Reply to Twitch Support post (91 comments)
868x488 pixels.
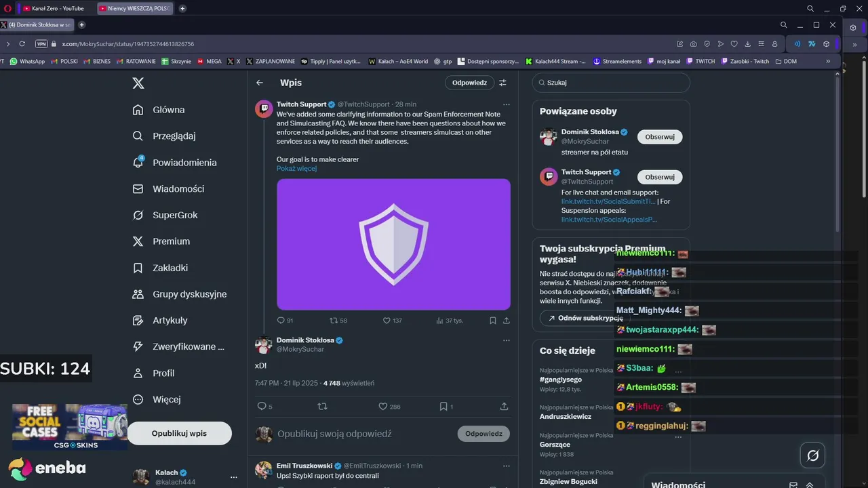pos(285,321)
